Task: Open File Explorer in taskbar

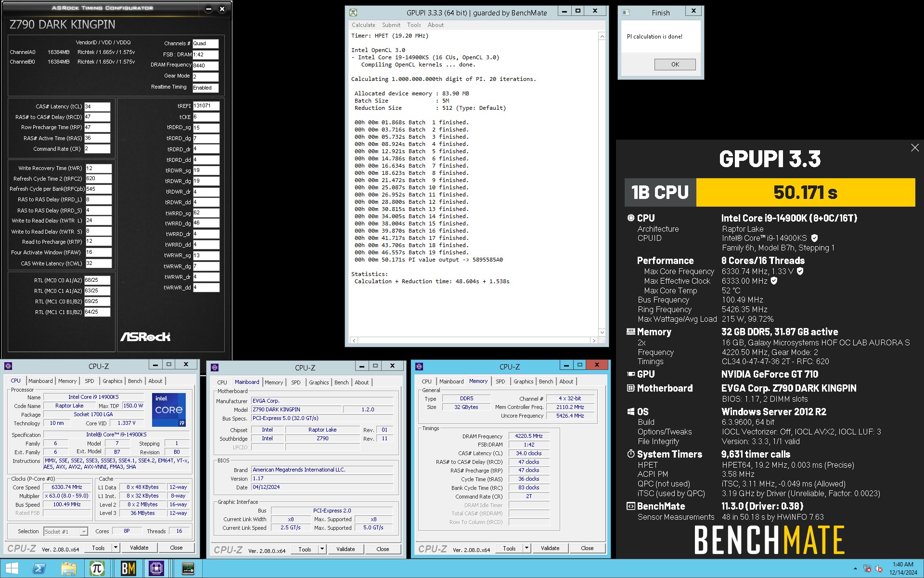Action: tap(68, 568)
